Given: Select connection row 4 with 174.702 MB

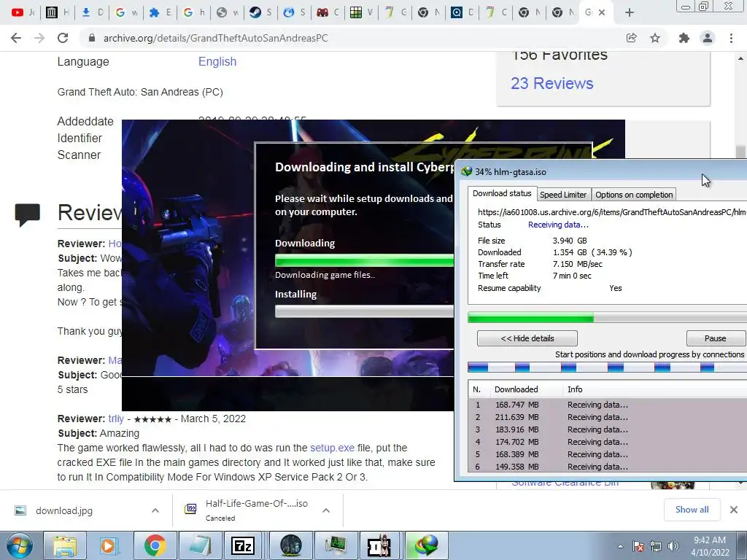Looking at the screenshot, I should pos(608,442).
